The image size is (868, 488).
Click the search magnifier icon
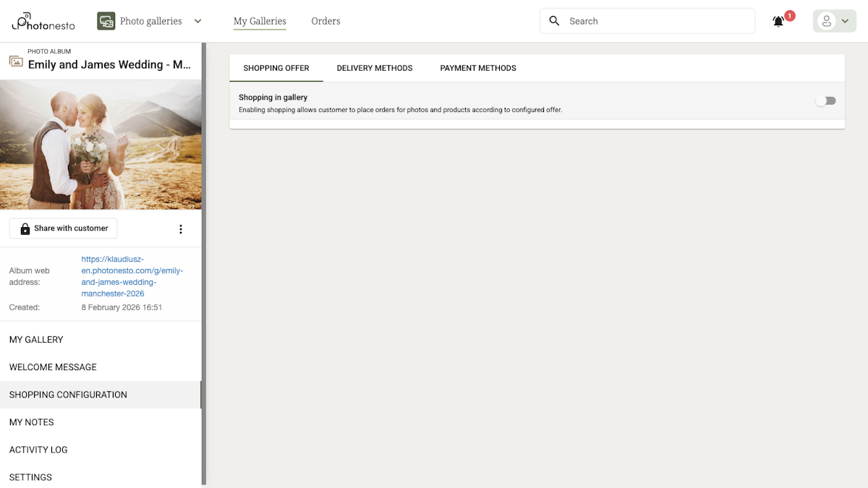[x=554, y=21]
